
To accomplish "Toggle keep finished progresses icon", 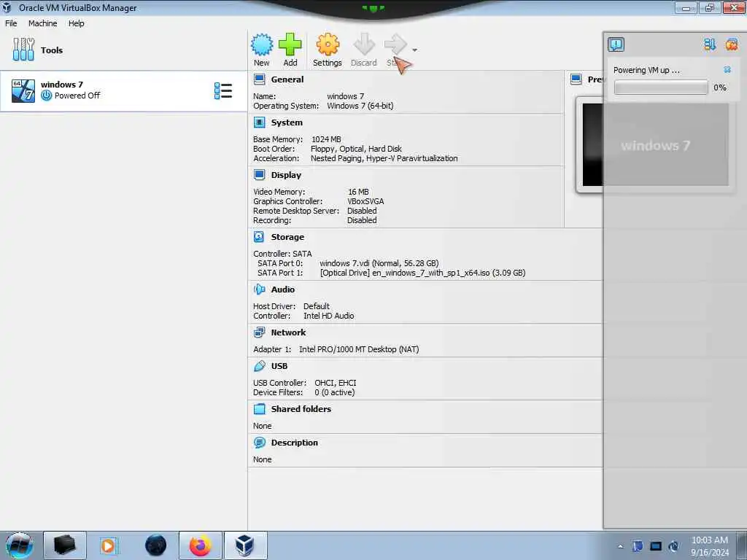I will pyautogui.click(x=710, y=44).
